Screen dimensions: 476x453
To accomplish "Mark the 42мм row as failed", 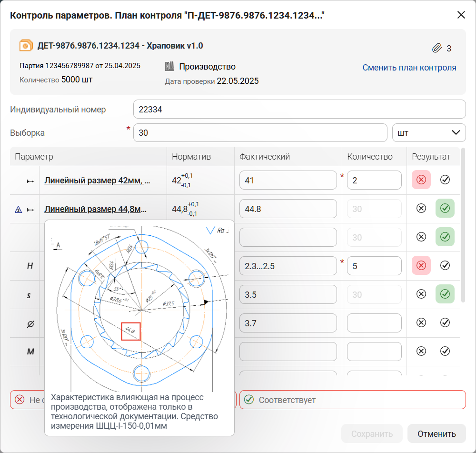I will click(421, 180).
